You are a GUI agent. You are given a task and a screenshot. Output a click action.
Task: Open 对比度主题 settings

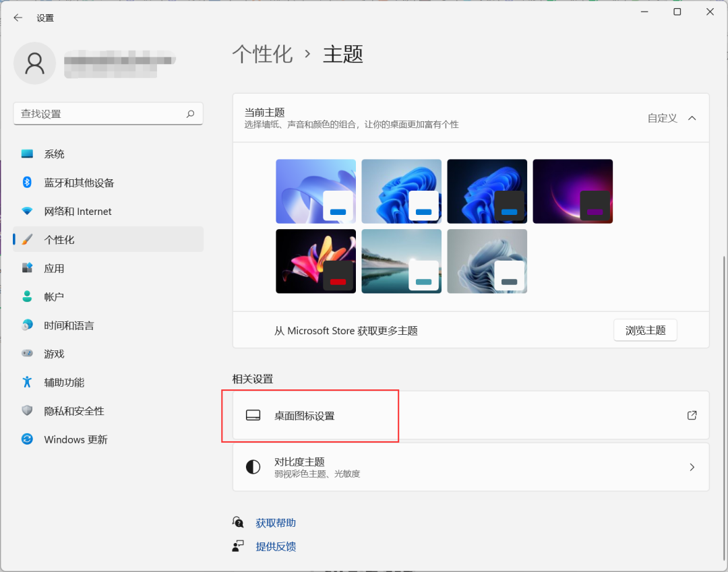click(x=471, y=467)
